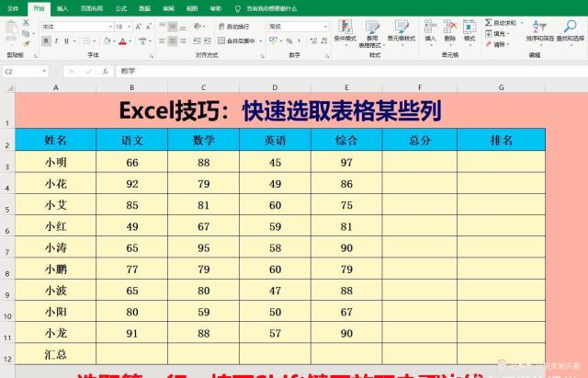This screenshot has height=378, width=588.
Task: Switch to the 页面布局 ribbon tab
Action: tap(92, 8)
